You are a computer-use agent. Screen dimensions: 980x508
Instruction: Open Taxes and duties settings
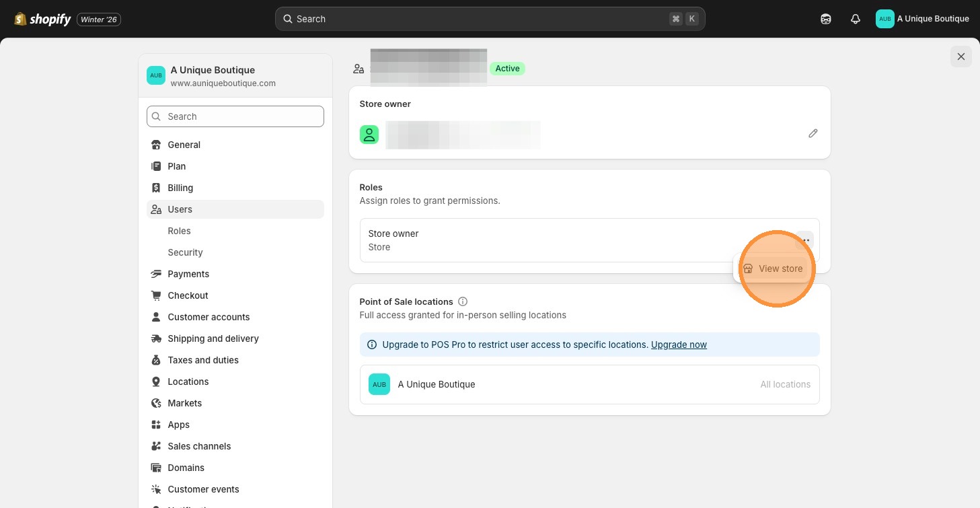235,360
